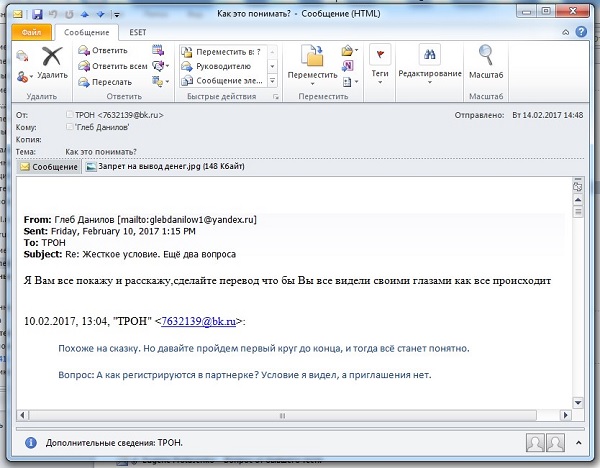Click second contact photo in people pane

click(x=556, y=443)
